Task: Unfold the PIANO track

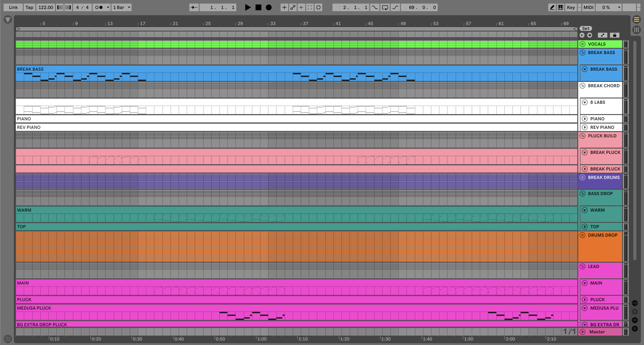Action: [x=584, y=119]
